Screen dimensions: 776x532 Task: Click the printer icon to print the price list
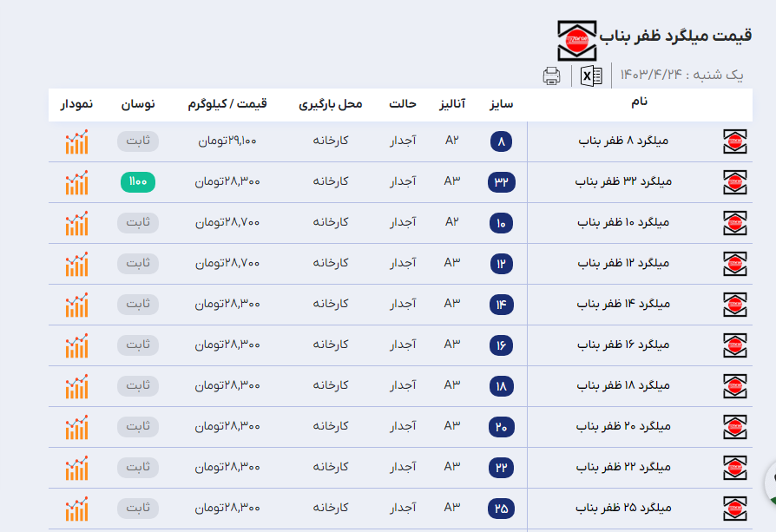551,76
